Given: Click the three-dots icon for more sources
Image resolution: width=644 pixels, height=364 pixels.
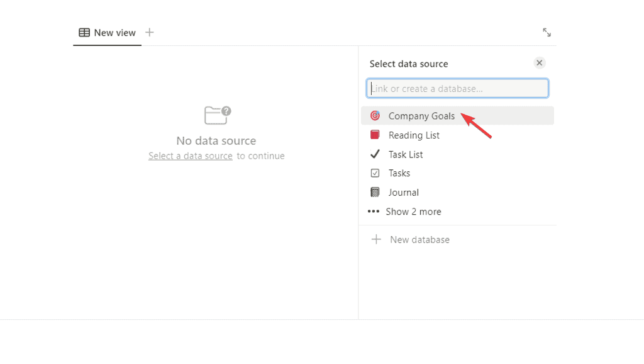Looking at the screenshot, I should (374, 212).
